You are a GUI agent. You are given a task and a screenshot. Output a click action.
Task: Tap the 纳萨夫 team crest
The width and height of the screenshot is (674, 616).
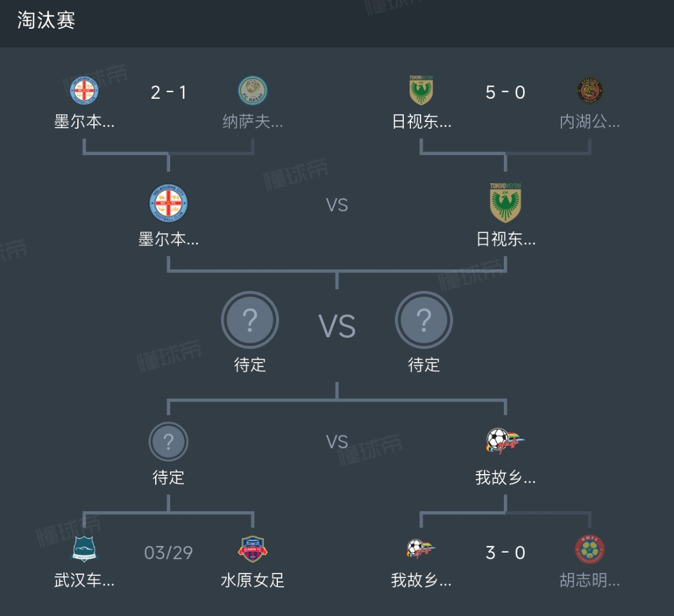pyautogui.click(x=253, y=91)
